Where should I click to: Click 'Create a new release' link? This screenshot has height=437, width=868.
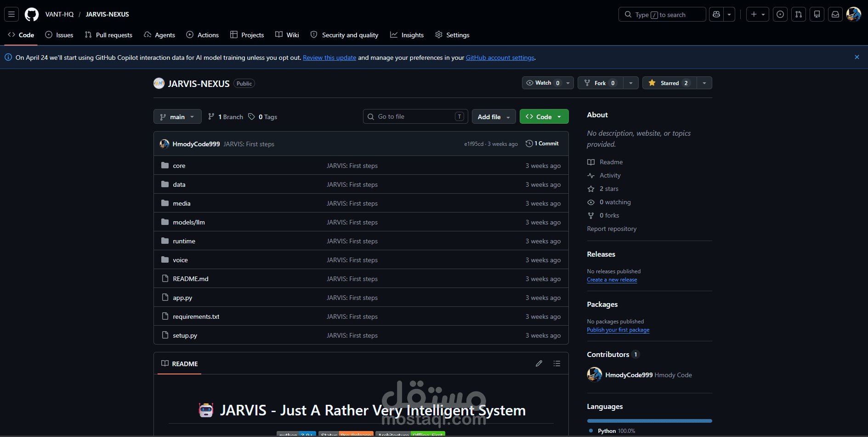point(612,280)
